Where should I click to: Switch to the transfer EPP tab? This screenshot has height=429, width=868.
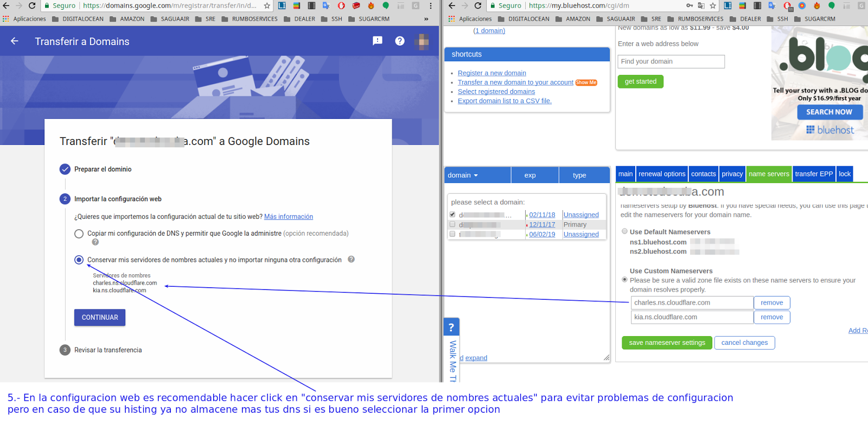[x=814, y=174]
